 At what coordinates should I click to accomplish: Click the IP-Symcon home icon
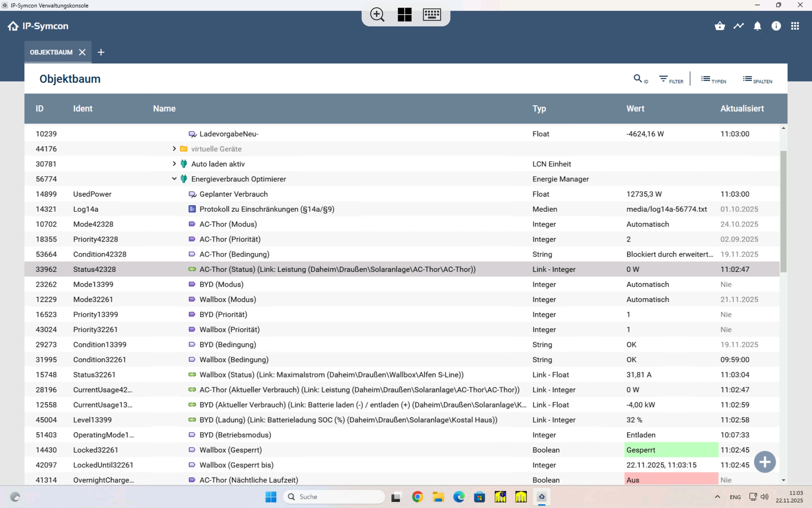point(13,26)
